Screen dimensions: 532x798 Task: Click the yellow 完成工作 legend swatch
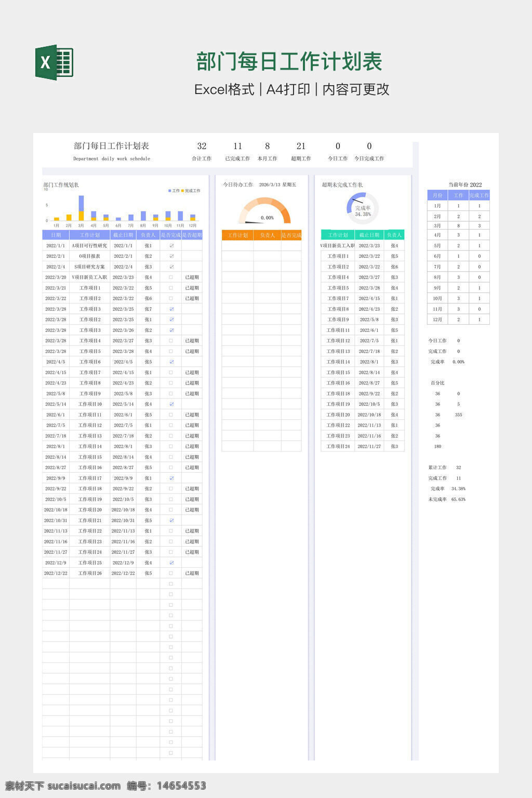click(x=183, y=191)
